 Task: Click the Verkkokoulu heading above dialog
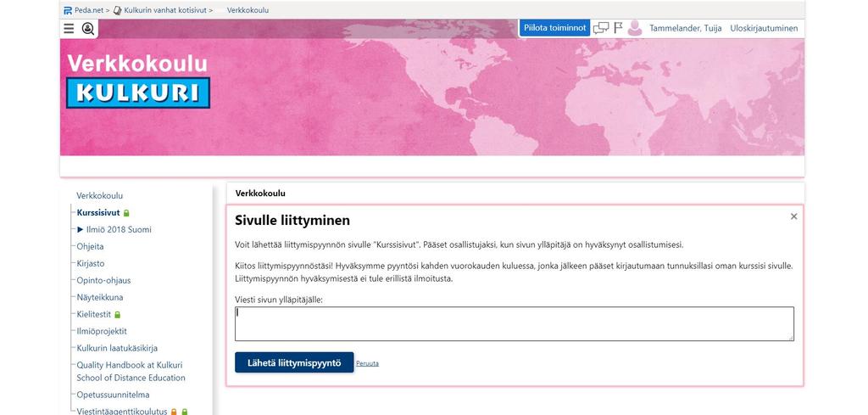(260, 193)
